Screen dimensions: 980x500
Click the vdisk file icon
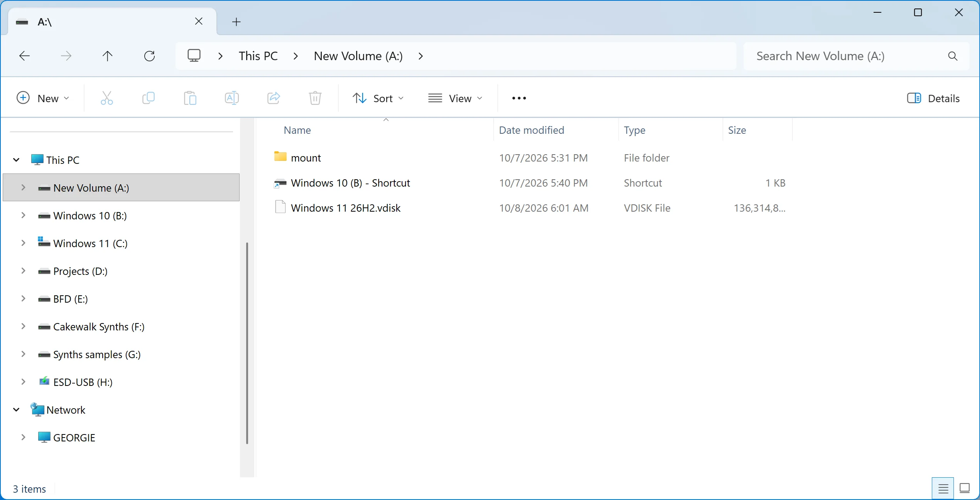coord(280,207)
